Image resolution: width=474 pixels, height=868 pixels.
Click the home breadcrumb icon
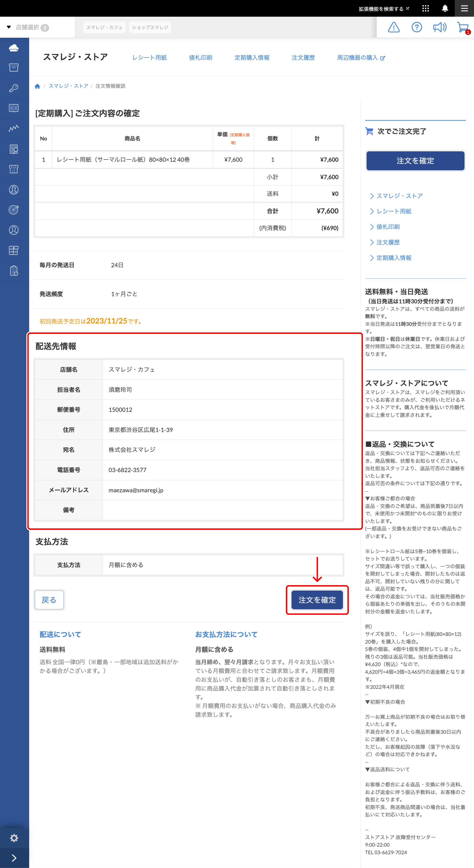point(37,86)
